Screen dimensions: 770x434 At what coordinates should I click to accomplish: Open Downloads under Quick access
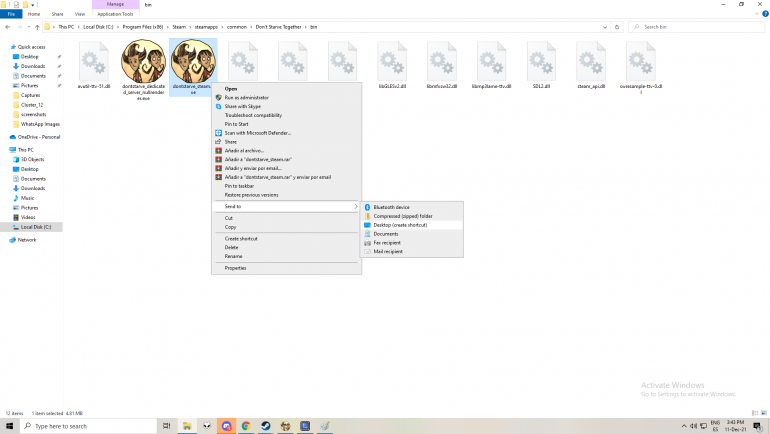pos(33,66)
